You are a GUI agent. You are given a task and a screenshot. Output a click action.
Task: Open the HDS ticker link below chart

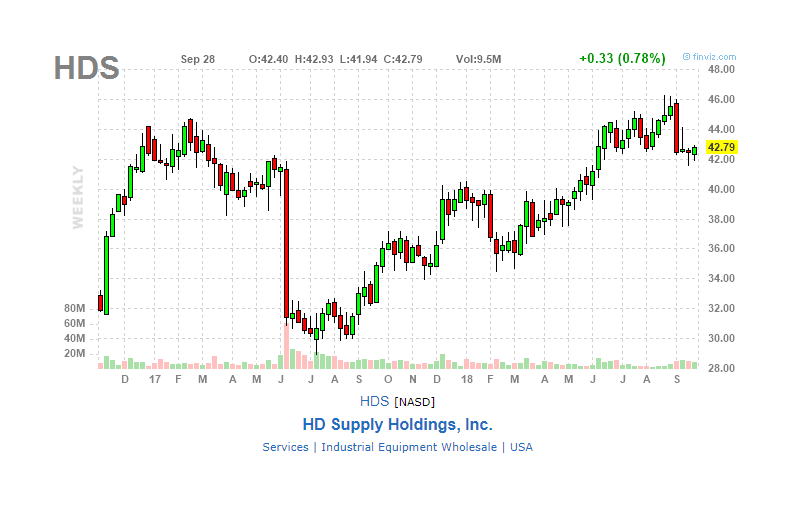click(x=374, y=401)
